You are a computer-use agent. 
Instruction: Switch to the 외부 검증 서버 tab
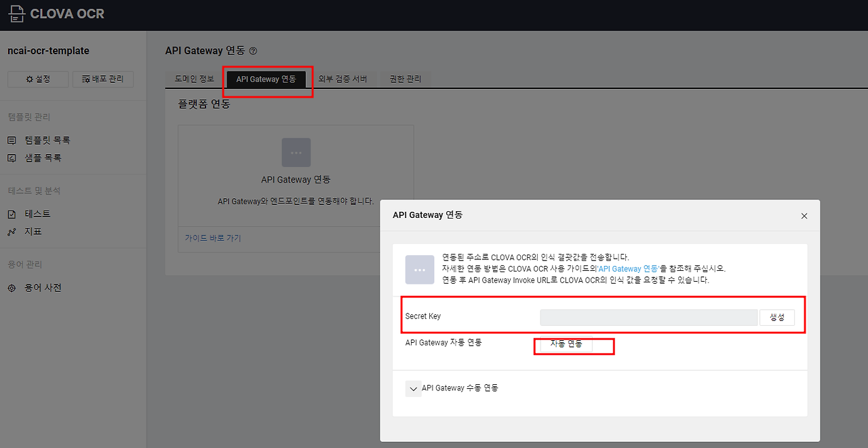click(x=342, y=79)
